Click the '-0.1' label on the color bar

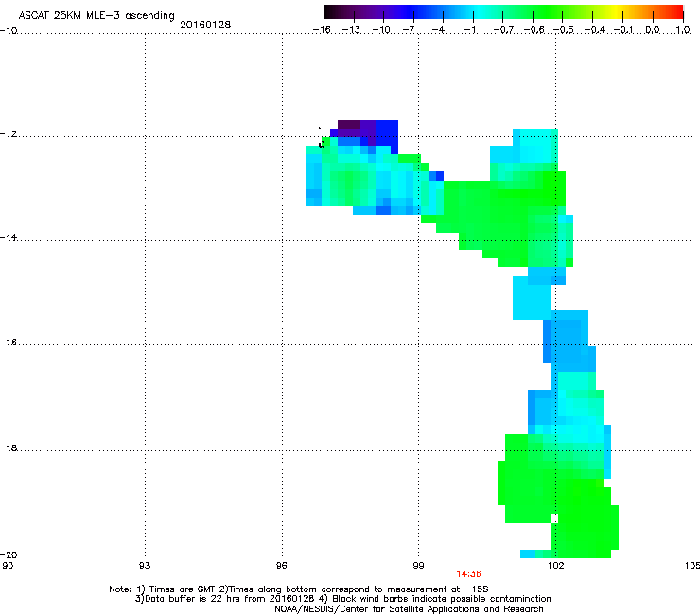tap(623, 30)
